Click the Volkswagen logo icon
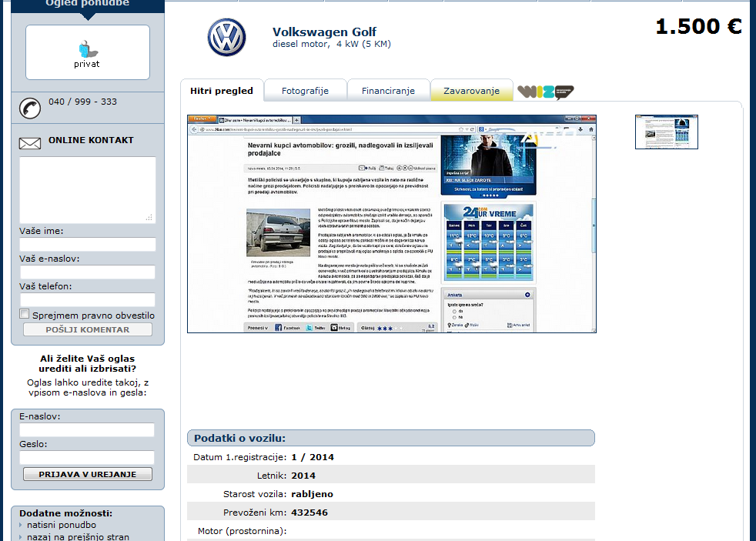This screenshot has height=541, width=756. pyautogui.click(x=226, y=38)
